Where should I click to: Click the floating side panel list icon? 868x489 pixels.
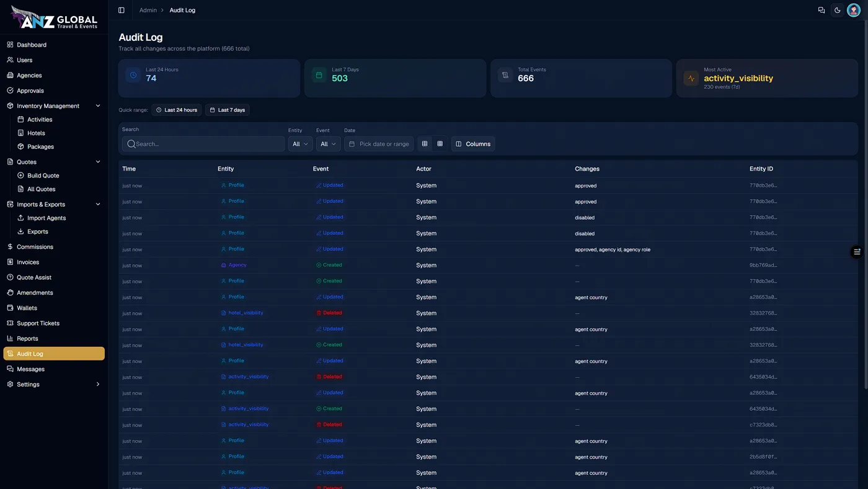coord(857,251)
